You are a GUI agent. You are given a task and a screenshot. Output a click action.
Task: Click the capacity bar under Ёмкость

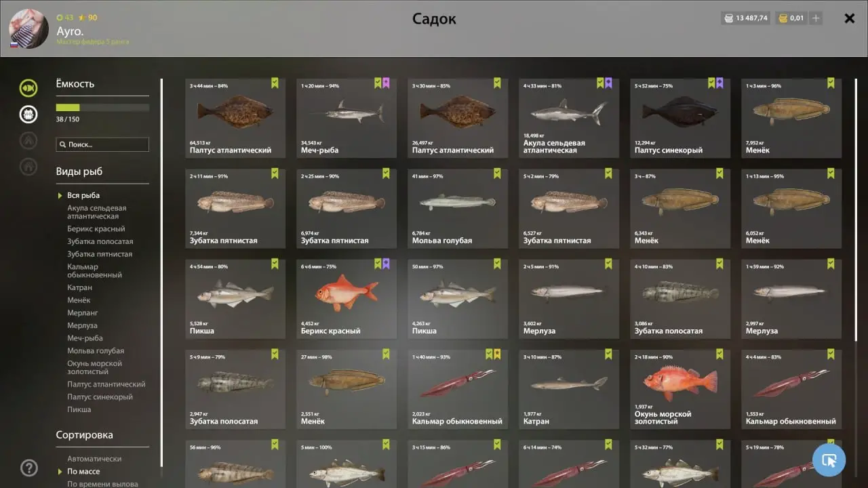(102, 108)
